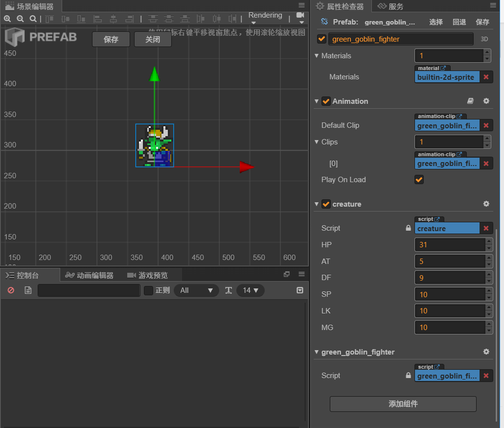Distribute nodes by right edges
This screenshot has width=504, height=428.
click(232, 19)
